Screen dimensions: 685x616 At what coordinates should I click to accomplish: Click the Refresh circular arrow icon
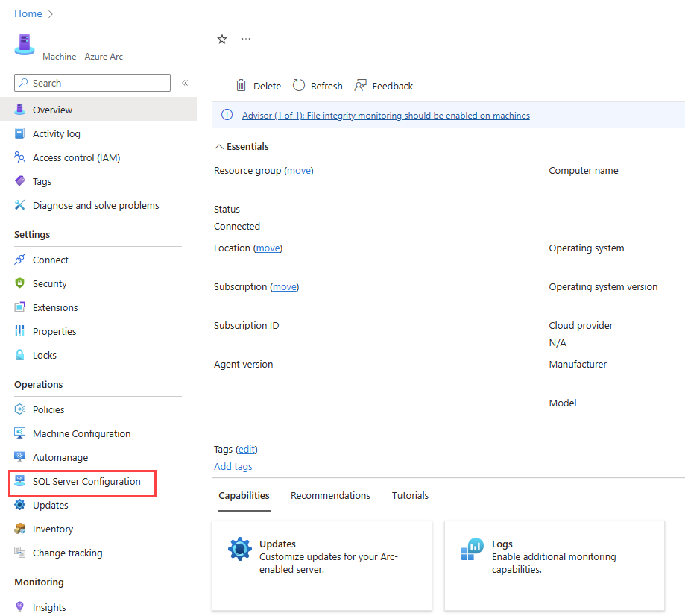click(x=299, y=85)
